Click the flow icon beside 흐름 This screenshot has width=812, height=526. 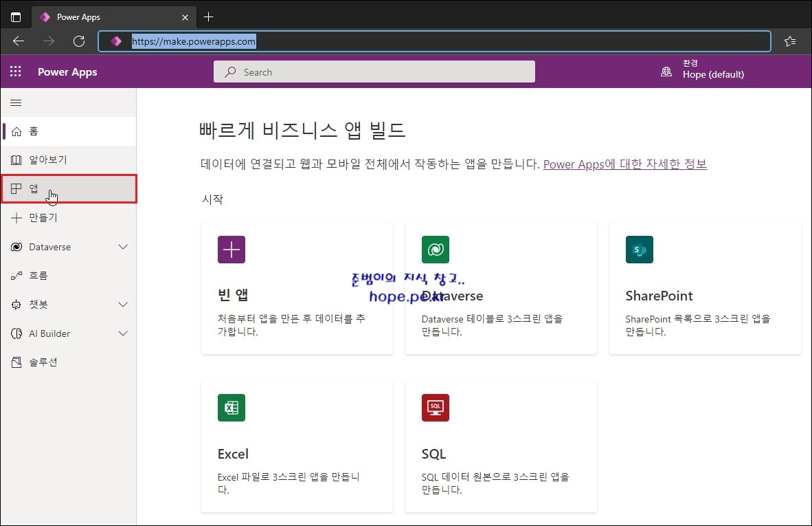point(16,276)
